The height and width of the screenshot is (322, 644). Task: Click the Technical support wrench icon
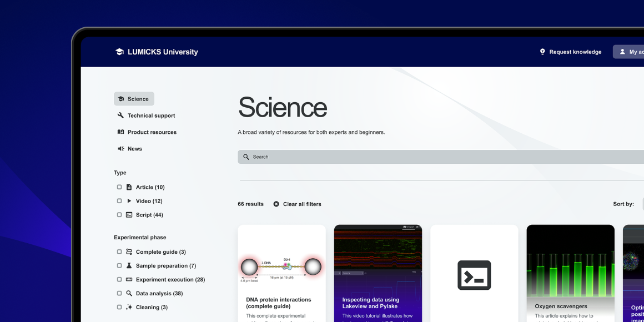tap(121, 115)
